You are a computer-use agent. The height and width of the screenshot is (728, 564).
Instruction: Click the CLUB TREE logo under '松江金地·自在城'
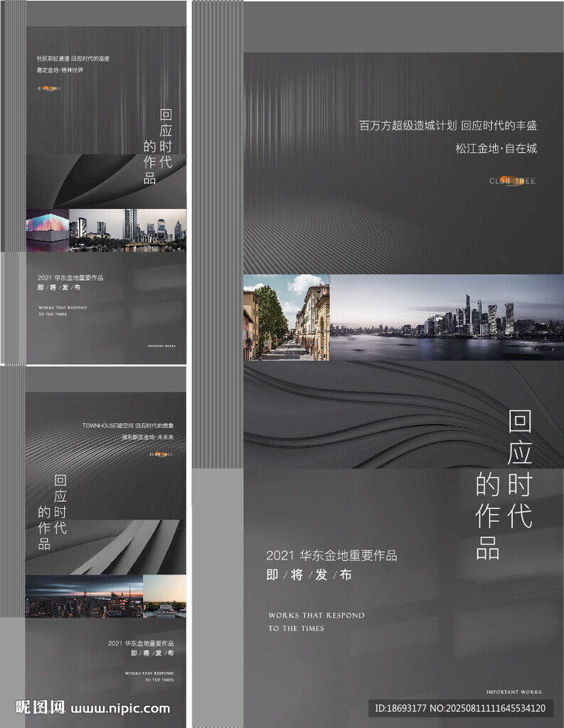point(512,181)
